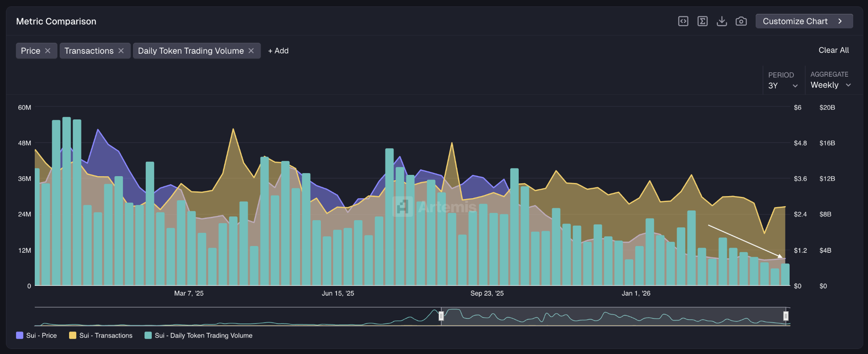Toggle Sui - Price legend series
Viewport: 868px width, 354px height.
coord(36,335)
